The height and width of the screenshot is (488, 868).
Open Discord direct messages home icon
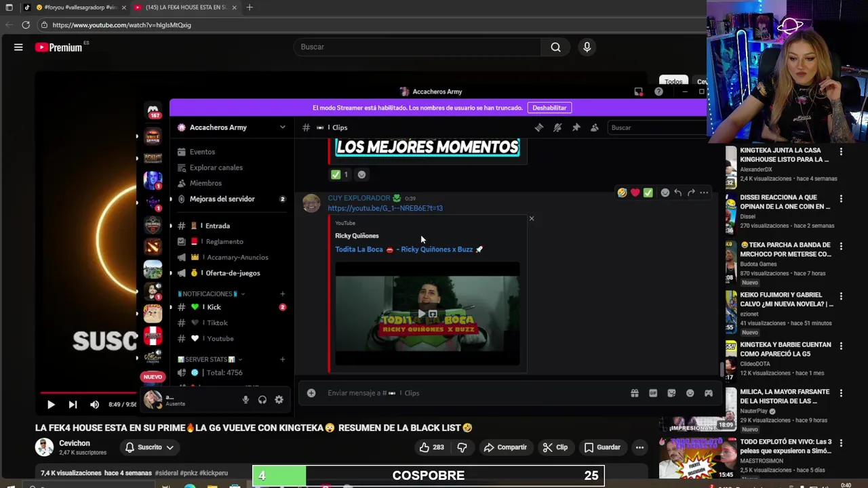153,110
